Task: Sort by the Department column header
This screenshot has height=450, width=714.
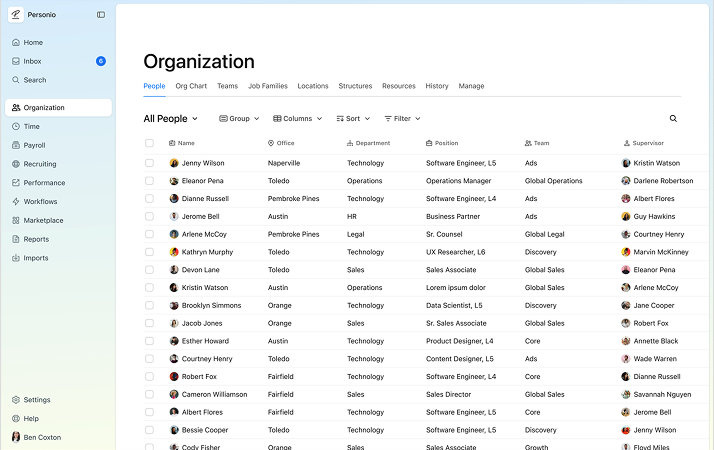Action: (372, 143)
